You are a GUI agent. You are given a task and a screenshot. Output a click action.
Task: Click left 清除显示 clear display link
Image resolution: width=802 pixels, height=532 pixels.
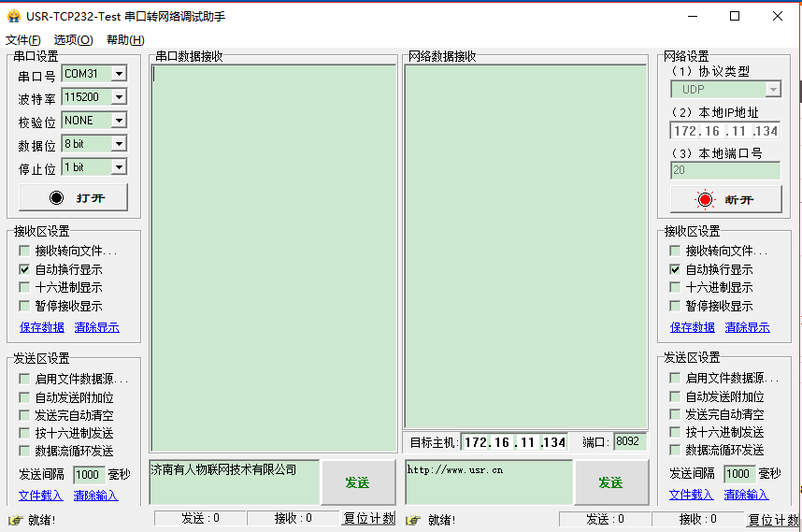96,327
